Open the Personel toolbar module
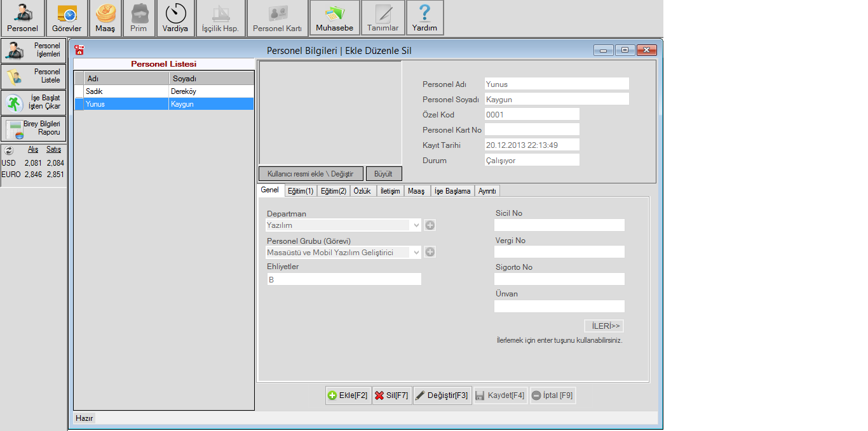The width and height of the screenshot is (868, 431). pyautogui.click(x=23, y=18)
